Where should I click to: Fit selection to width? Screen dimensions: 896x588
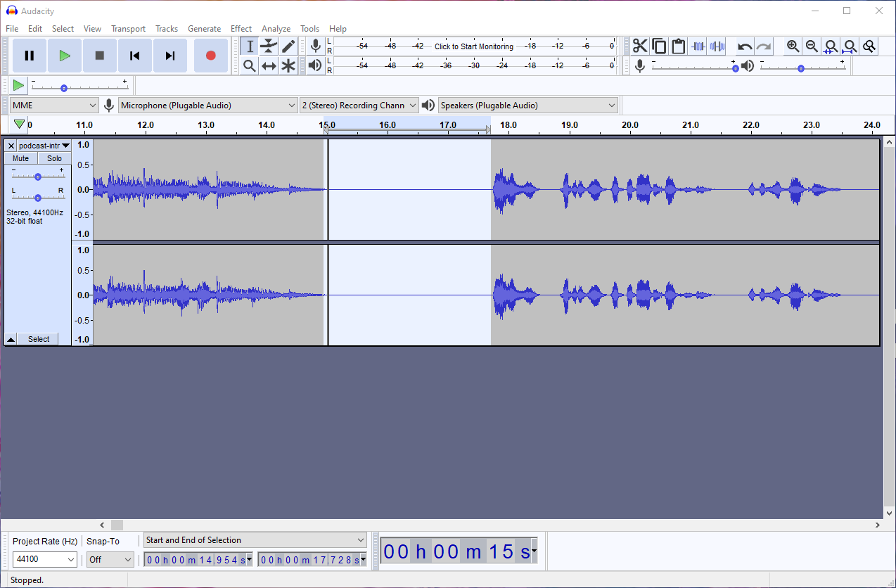click(x=831, y=46)
